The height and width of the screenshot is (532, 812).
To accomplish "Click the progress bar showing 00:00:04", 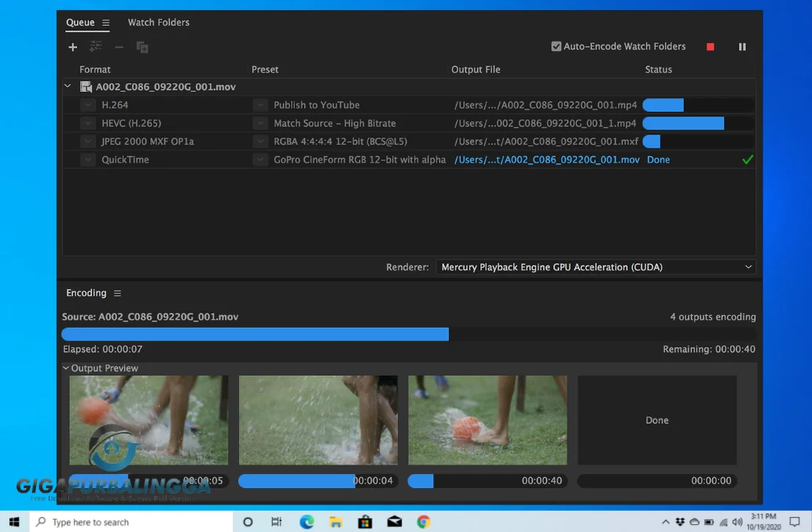I will point(318,481).
